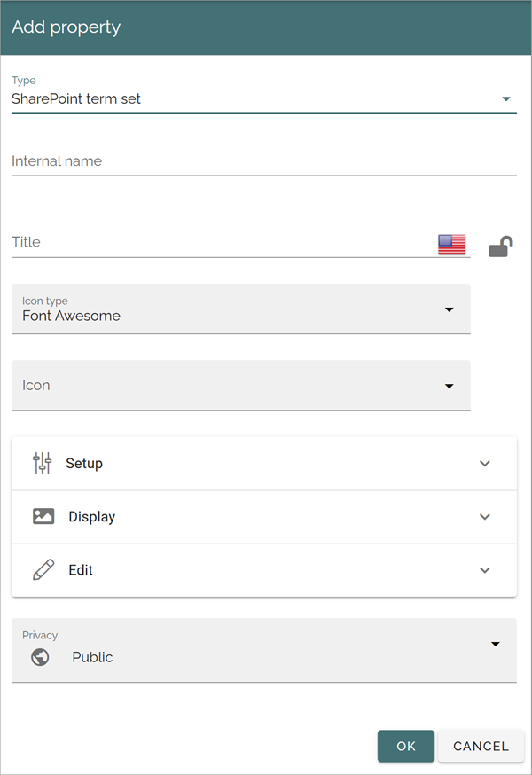Click the Display picture icon
Image resolution: width=532 pixels, height=775 pixels.
(43, 516)
